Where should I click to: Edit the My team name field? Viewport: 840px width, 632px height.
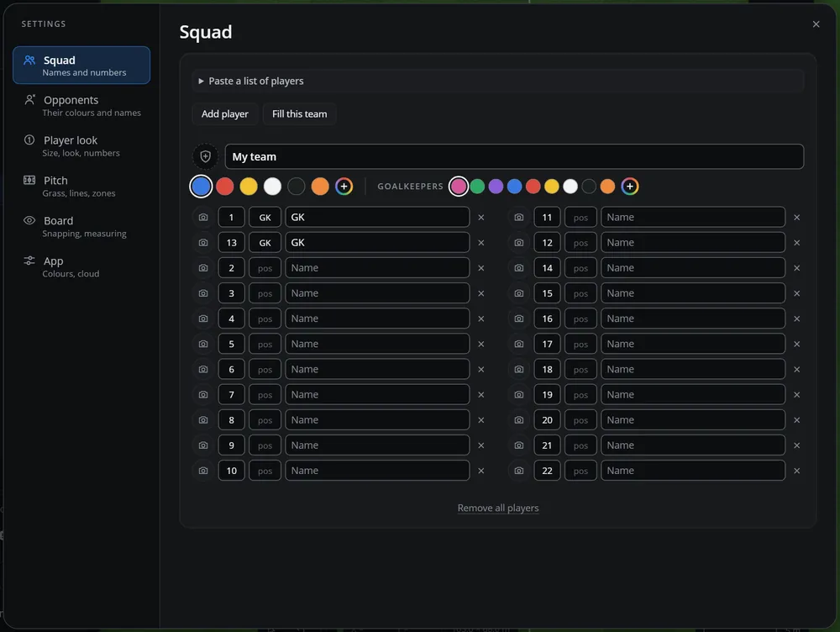coord(514,156)
